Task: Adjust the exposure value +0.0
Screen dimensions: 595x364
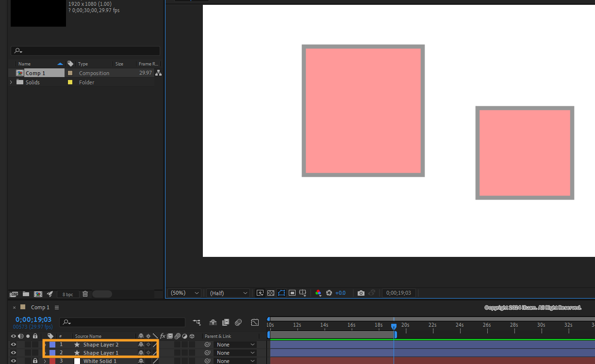Action: click(340, 293)
